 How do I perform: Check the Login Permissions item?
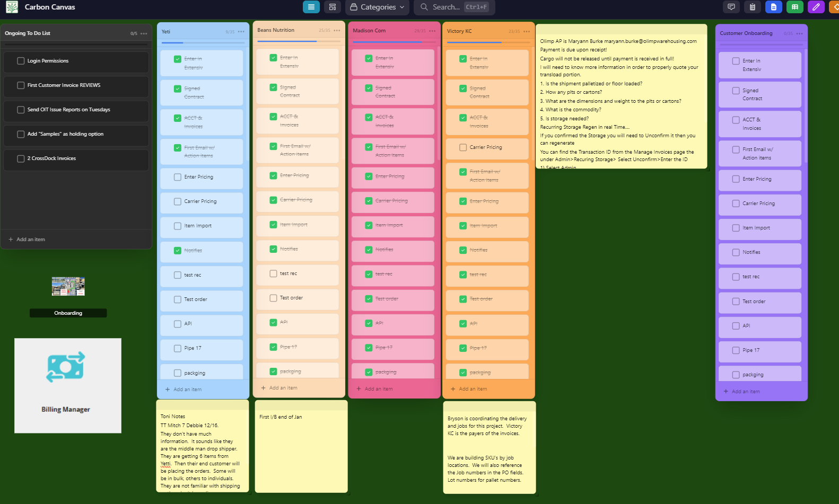(x=21, y=61)
